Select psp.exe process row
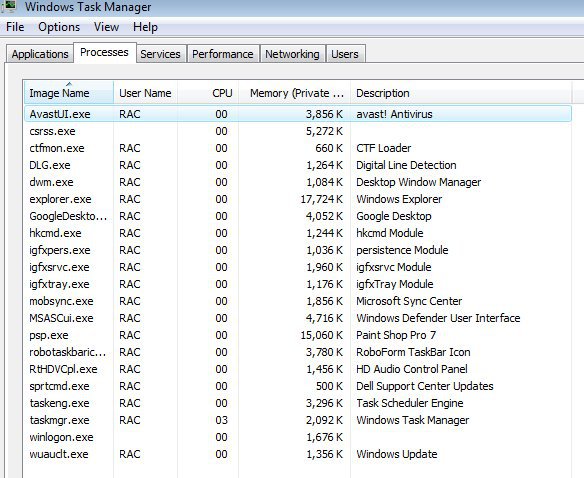 tap(298, 335)
